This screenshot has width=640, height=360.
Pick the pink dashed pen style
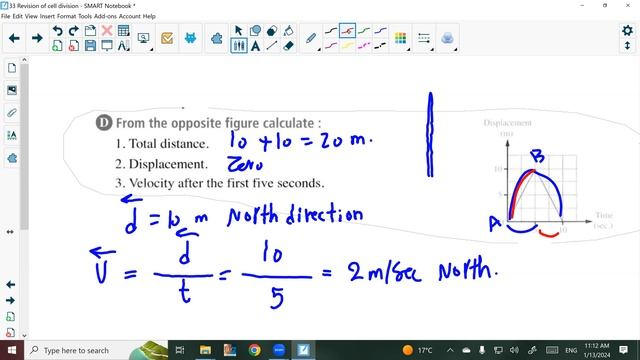tap(364, 46)
